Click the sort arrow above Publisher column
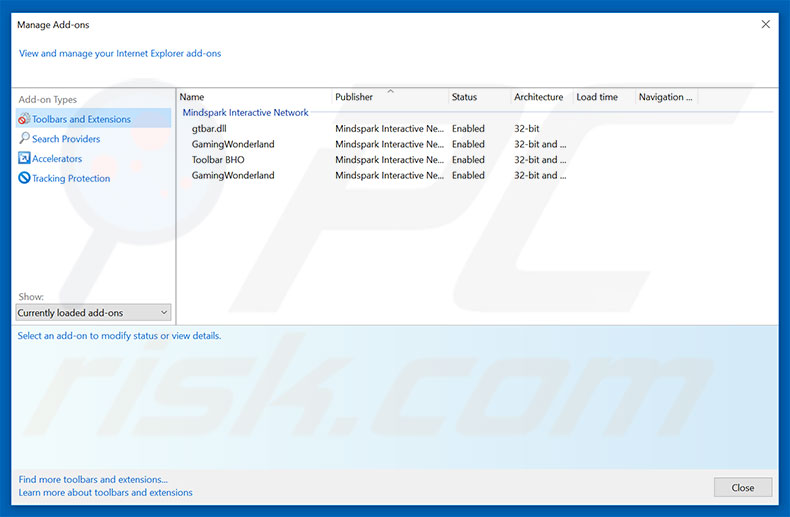The height and width of the screenshot is (517, 790). tap(390, 91)
